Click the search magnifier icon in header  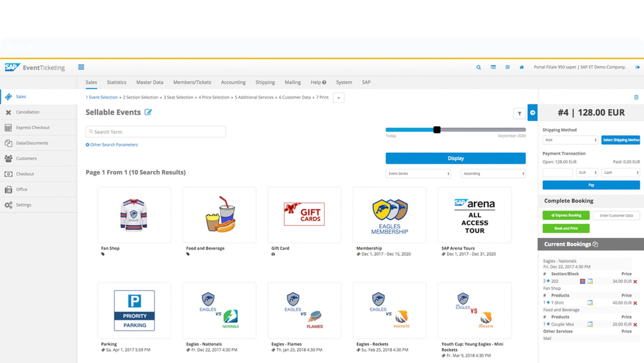(x=479, y=67)
